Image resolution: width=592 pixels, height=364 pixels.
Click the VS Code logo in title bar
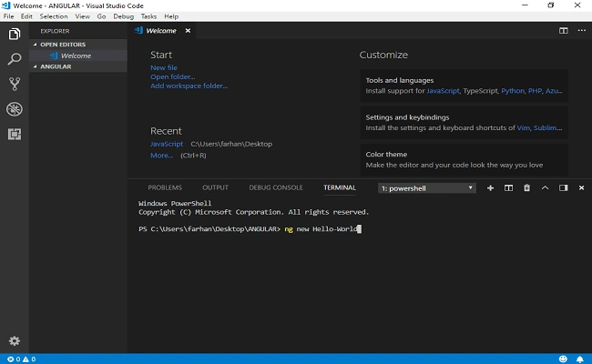[5, 5]
